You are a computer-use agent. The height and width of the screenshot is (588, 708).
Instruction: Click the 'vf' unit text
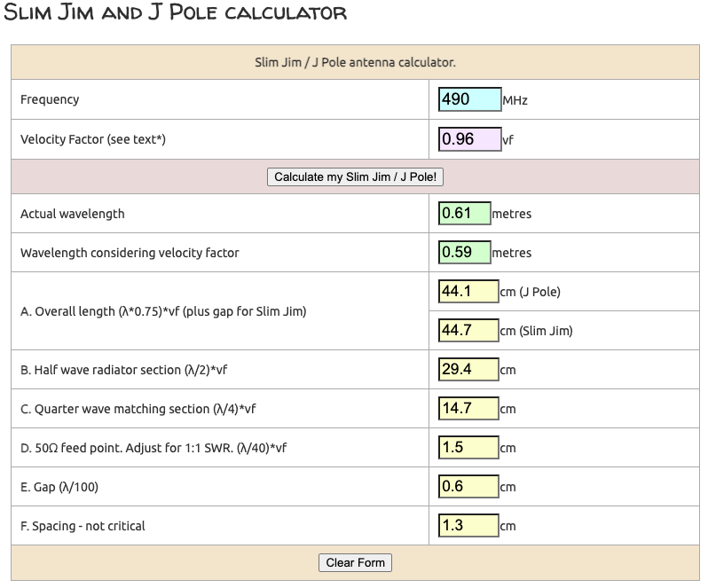click(x=508, y=140)
